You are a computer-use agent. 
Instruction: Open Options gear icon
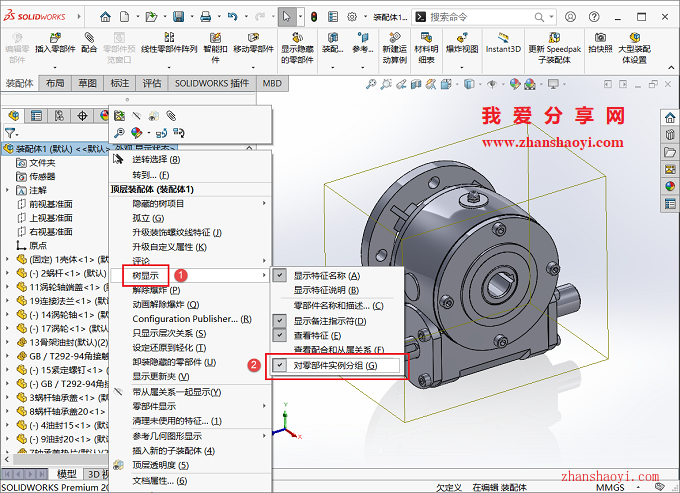tap(352, 17)
